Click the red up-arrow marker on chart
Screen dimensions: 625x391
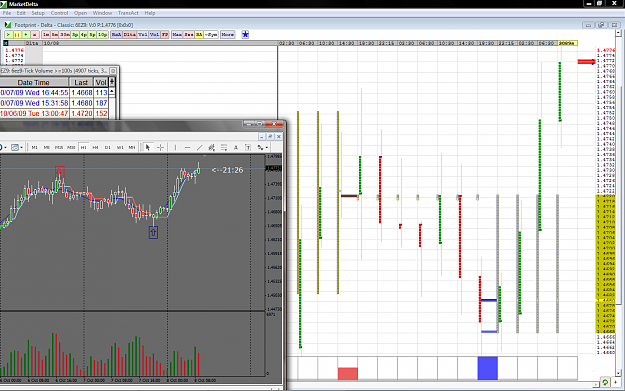coord(60,172)
